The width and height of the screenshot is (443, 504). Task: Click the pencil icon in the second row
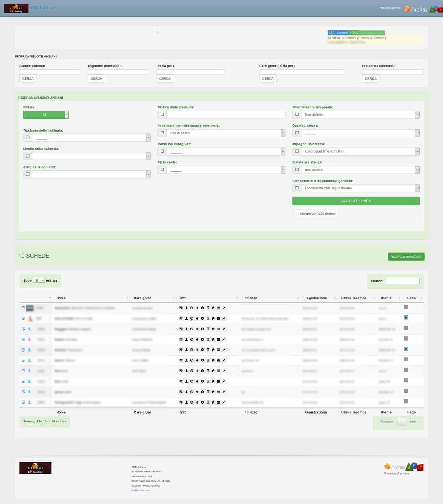[x=224, y=319]
